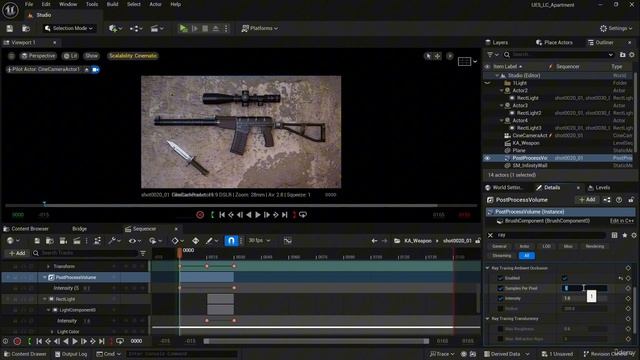This screenshot has height=360, width=640.
Task: Click the viewport record button
Action: 200,215
